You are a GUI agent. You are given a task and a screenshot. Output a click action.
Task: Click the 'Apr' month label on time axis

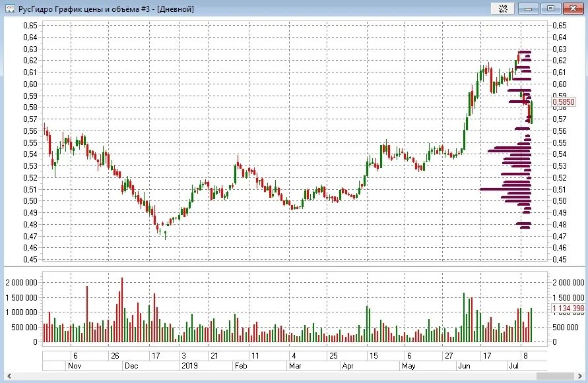pos(348,366)
